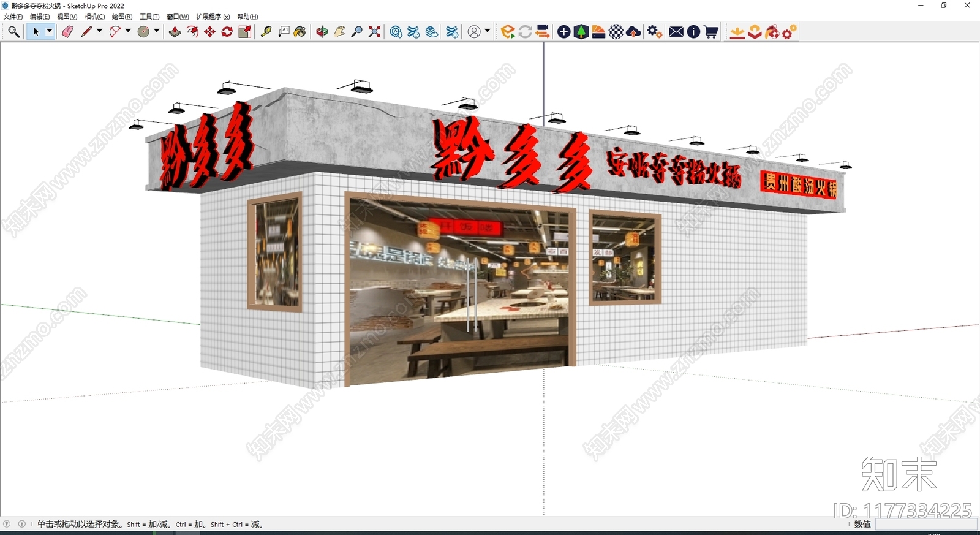The width and height of the screenshot is (980, 535).
Task: Activate the Orbit camera tool
Action: (x=322, y=32)
